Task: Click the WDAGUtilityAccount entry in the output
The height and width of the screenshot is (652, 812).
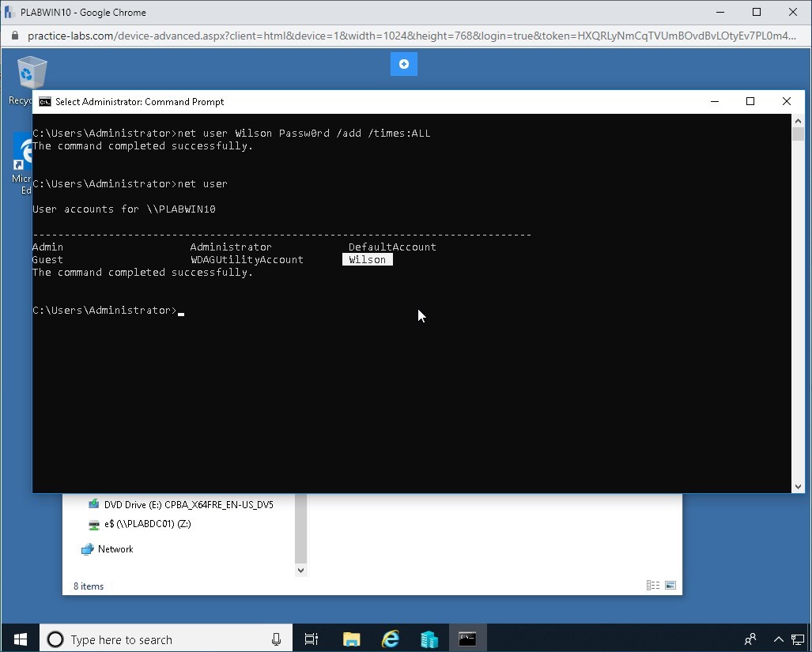Action: pos(247,260)
